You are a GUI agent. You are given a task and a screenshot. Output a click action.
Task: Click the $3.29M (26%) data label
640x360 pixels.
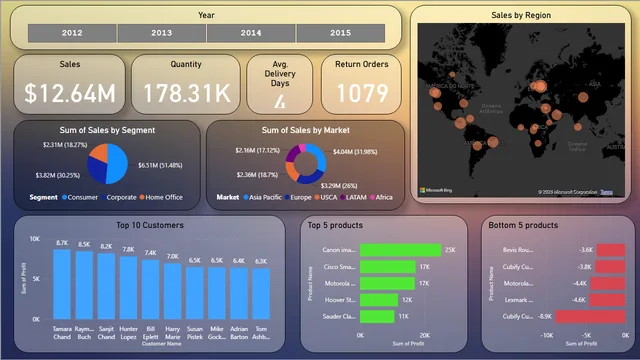click(x=339, y=186)
